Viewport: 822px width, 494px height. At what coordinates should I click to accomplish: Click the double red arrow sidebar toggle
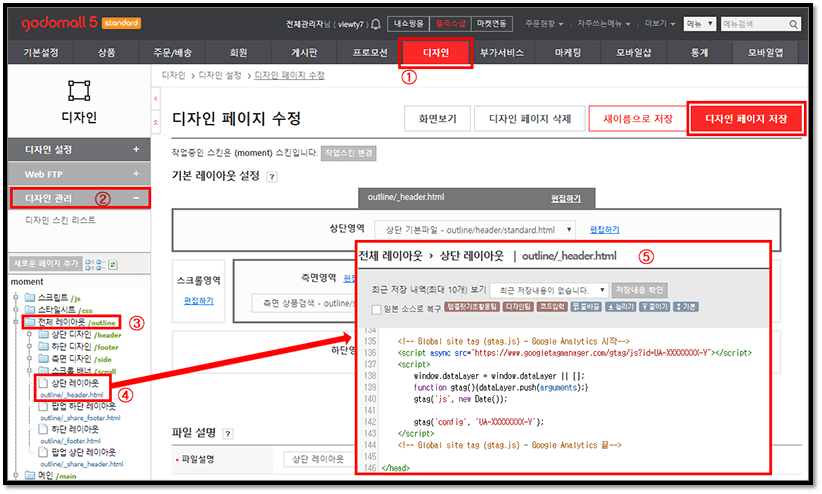coord(156,122)
